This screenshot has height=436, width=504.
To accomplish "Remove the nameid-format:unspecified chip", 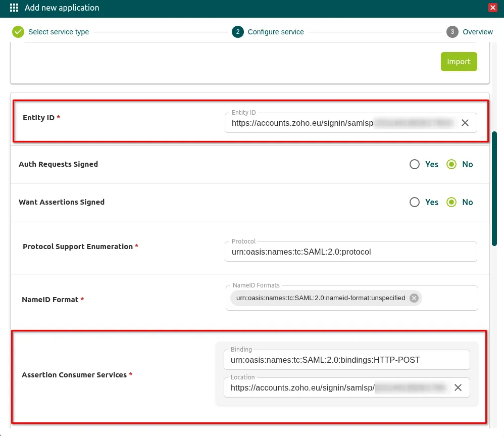I will [414, 298].
